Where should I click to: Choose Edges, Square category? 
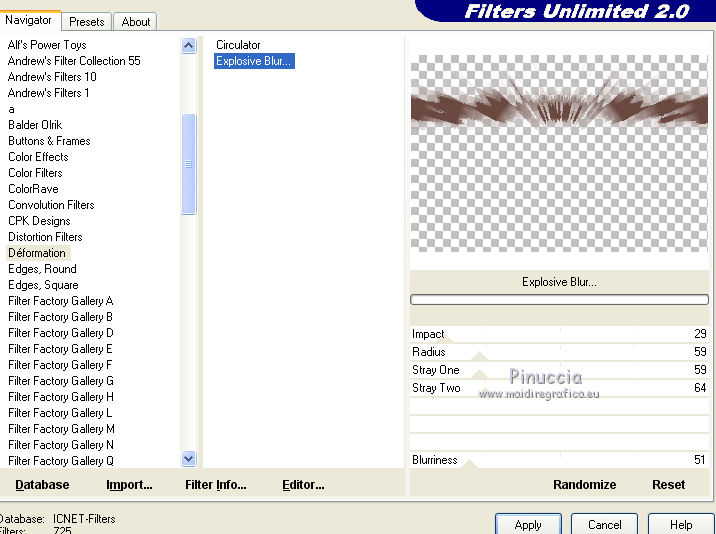tap(43, 285)
